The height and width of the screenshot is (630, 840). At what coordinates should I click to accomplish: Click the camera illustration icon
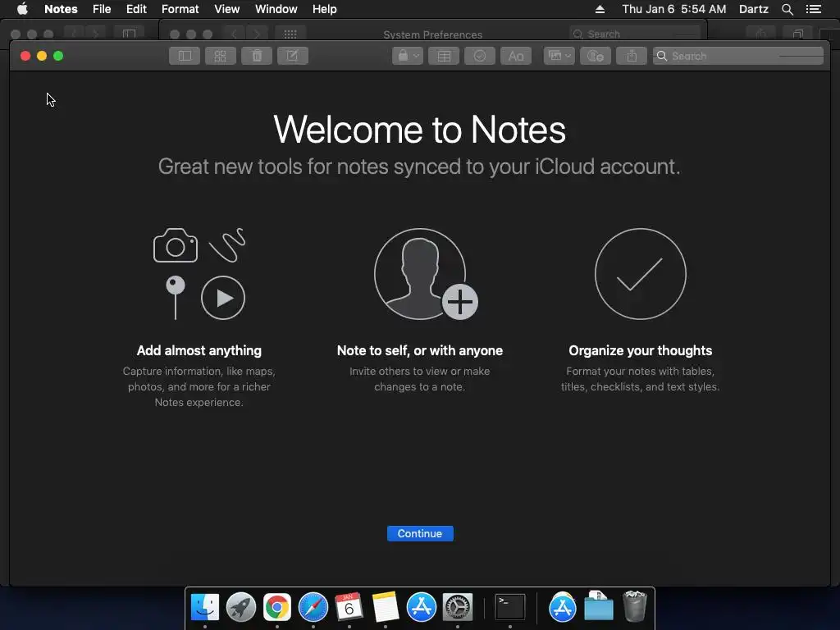point(176,245)
